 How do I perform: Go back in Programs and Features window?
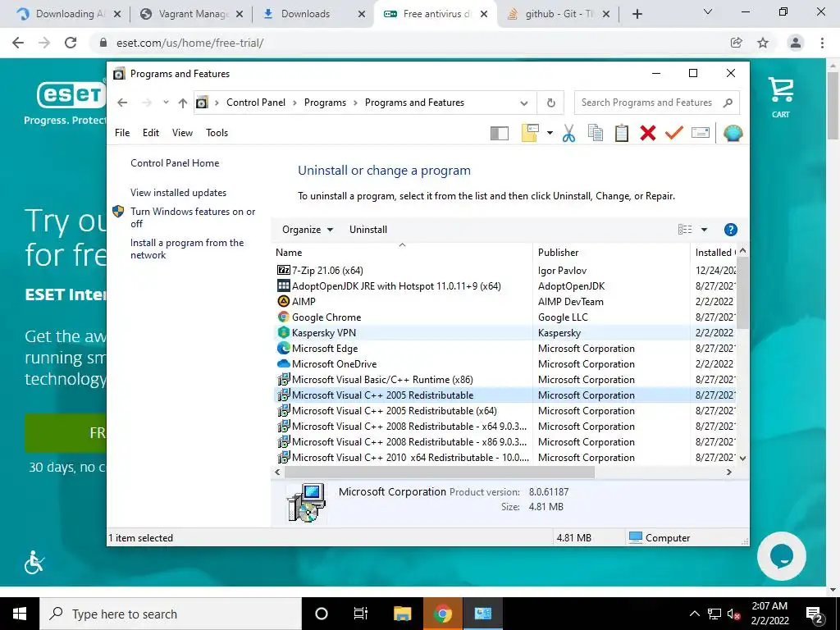123,103
